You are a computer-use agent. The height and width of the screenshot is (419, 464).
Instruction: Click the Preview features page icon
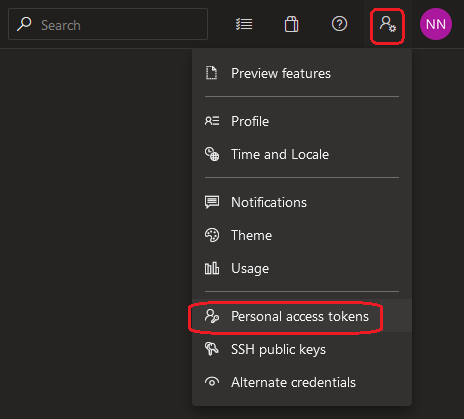[x=211, y=73]
